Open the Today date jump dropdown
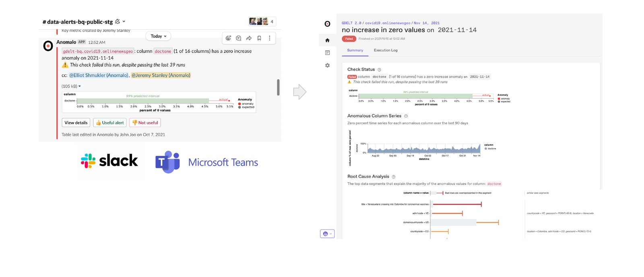644x277 pixels. pos(158,36)
